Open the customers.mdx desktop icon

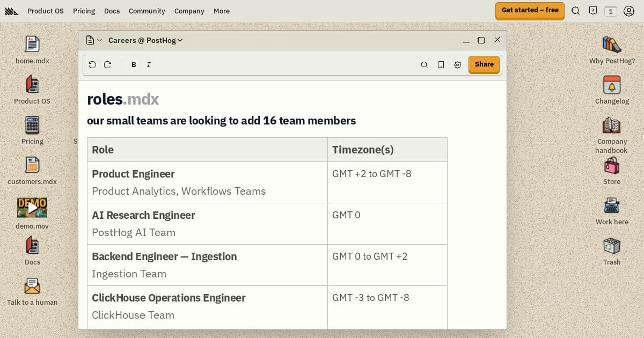pos(32,165)
